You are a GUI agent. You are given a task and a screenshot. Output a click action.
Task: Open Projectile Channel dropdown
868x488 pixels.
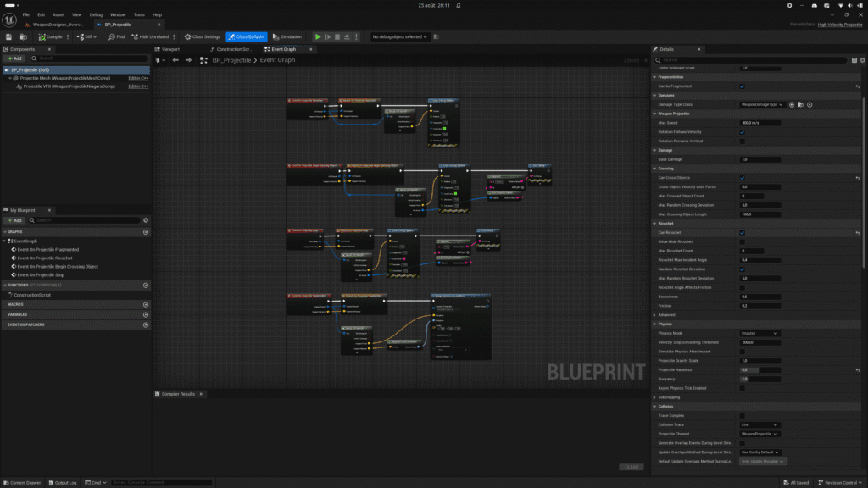point(759,434)
